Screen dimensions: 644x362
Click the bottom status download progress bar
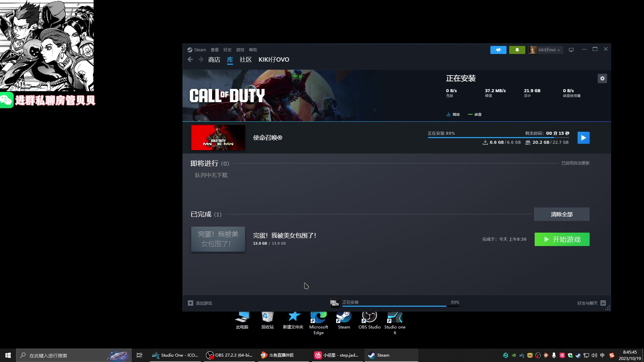click(401, 306)
